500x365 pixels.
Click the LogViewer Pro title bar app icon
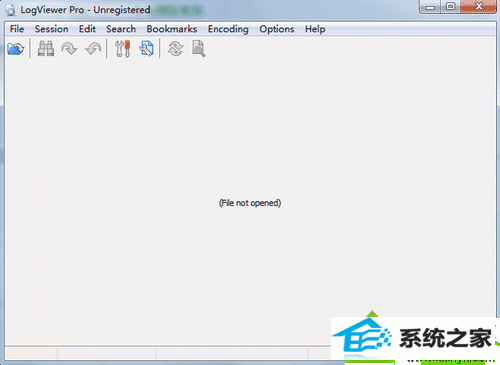click(11, 10)
